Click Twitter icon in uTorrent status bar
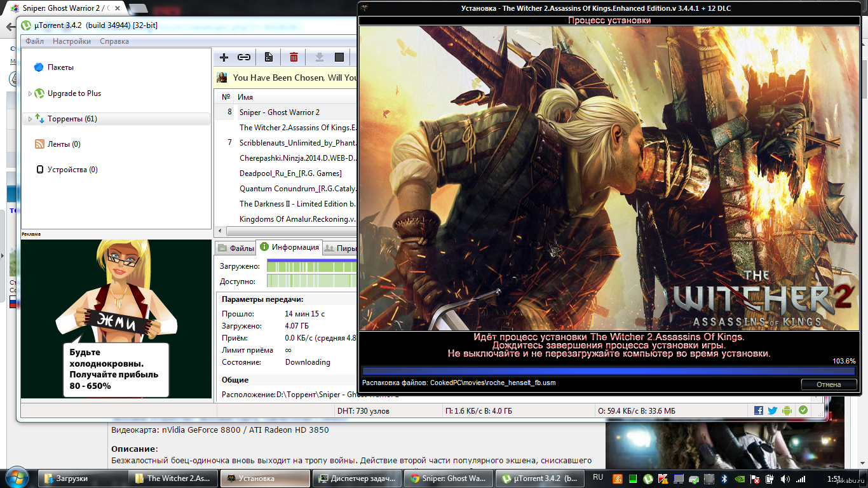This screenshot has height=488, width=868. coord(773,410)
